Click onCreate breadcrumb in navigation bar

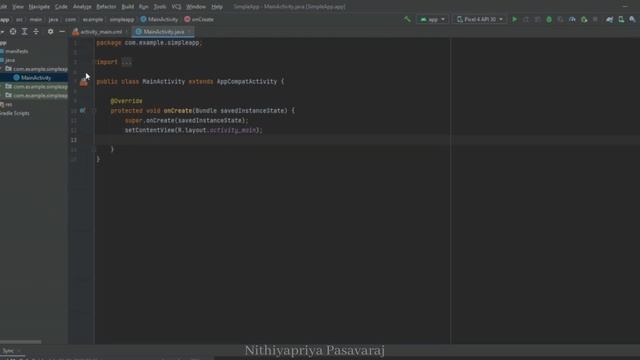coord(199,19)
